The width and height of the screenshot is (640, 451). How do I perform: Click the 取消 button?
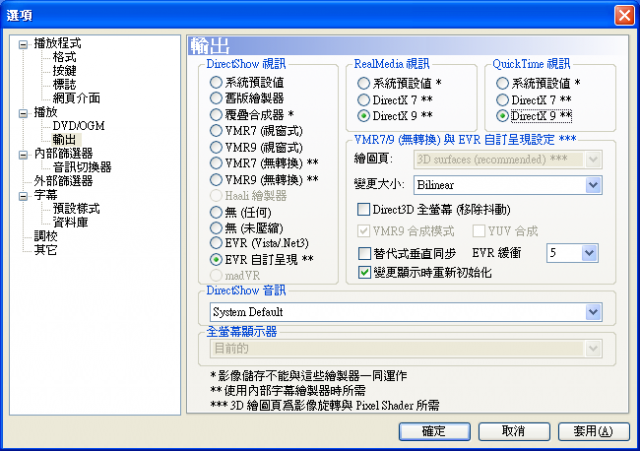tap(514, 431)
